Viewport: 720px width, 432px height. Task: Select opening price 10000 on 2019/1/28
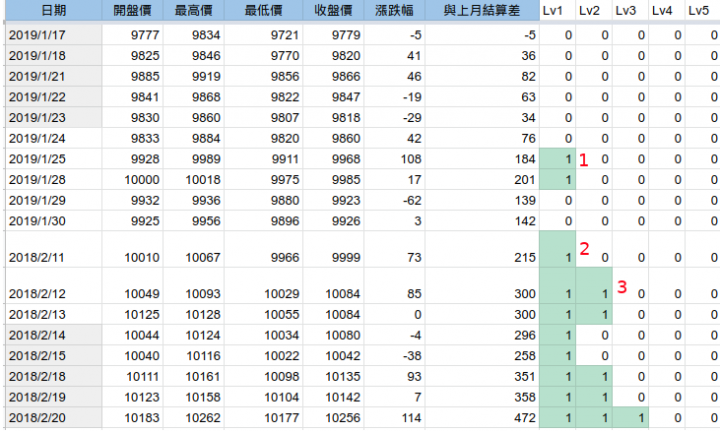click(132, 180)
